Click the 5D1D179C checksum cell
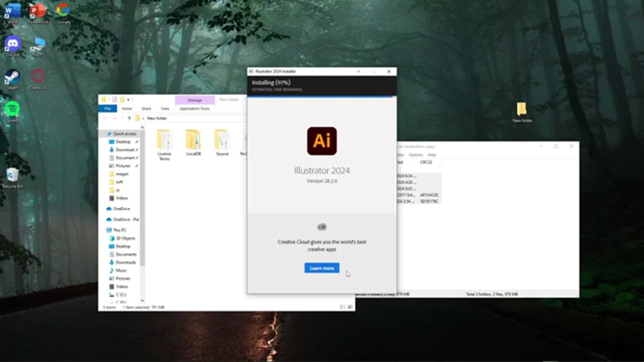The height and width of the screenshot is (362, 644). [430, 202]
